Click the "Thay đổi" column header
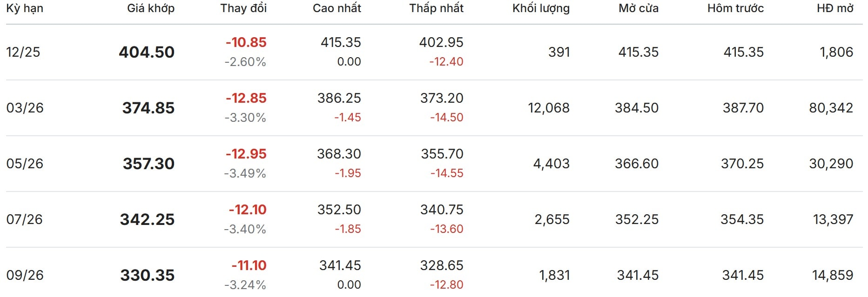The image size is (868, 297). click(x=243, y=8)
